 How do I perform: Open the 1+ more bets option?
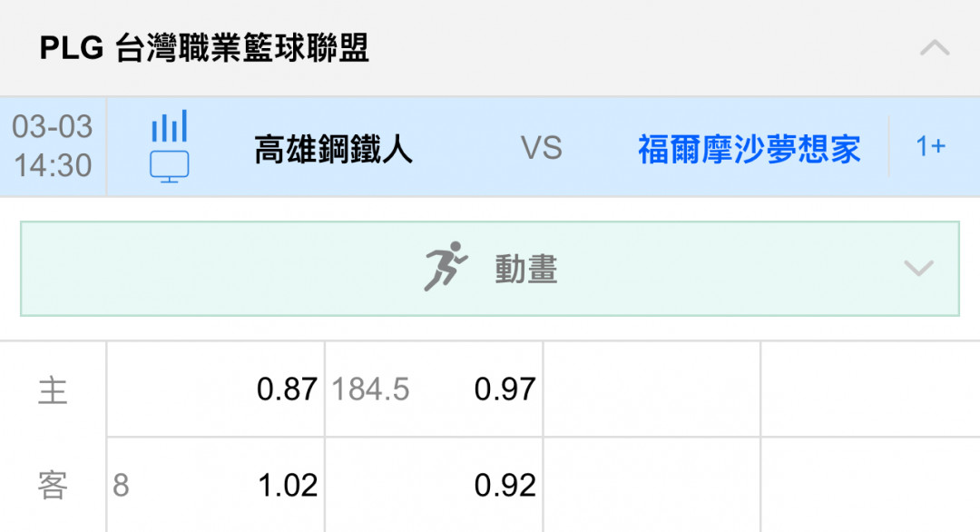[x=931, y=146]
